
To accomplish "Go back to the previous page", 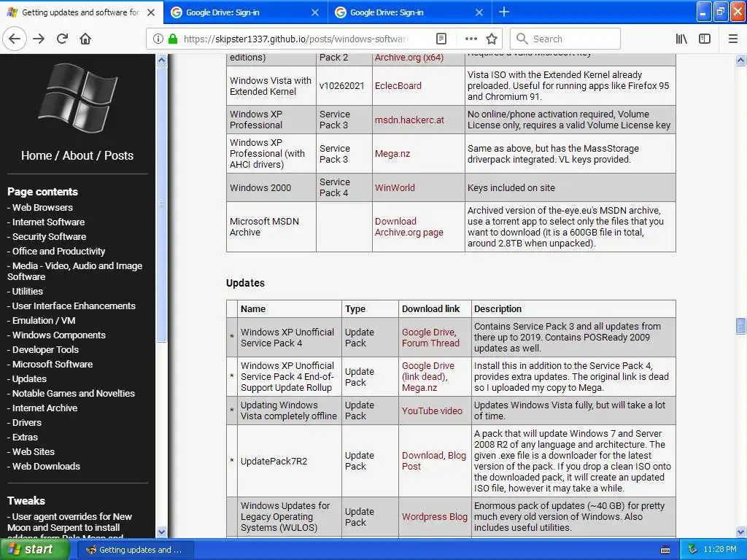I will 15,39.
